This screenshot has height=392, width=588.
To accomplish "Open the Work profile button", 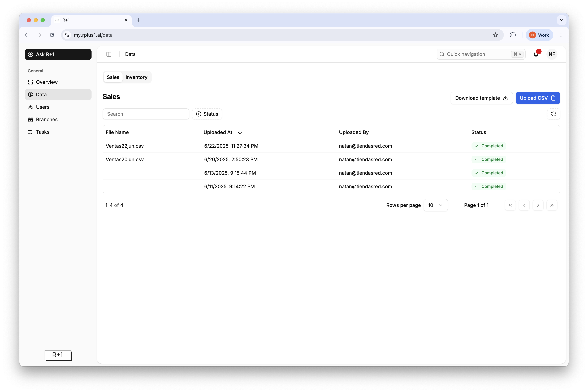I will [539, 35].
